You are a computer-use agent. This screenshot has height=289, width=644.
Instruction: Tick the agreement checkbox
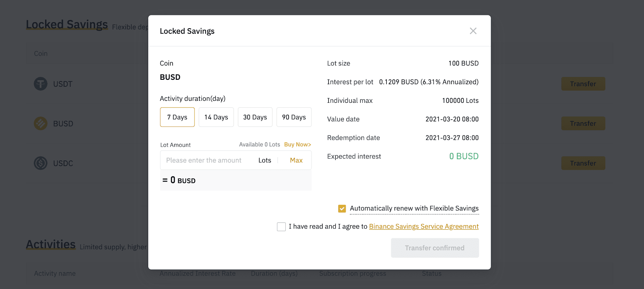pyautogui.click(x=281, y=227)
